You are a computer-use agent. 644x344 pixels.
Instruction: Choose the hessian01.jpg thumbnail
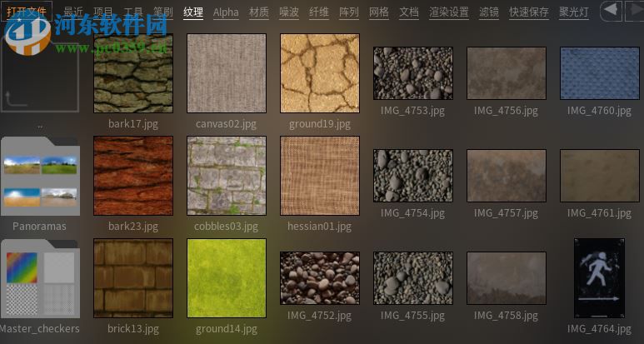click(320, 176)
